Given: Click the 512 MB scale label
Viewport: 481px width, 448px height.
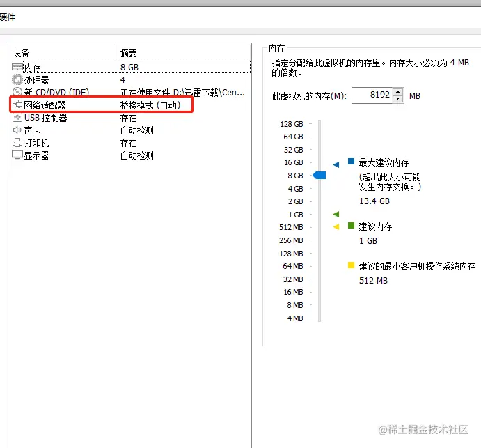Looking at the screenshot, I should 291,227.
